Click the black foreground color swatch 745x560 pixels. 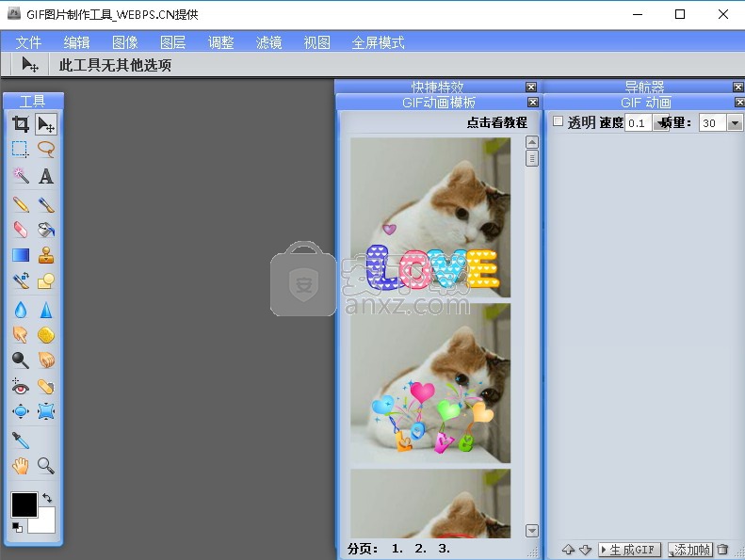pos(24,504)
